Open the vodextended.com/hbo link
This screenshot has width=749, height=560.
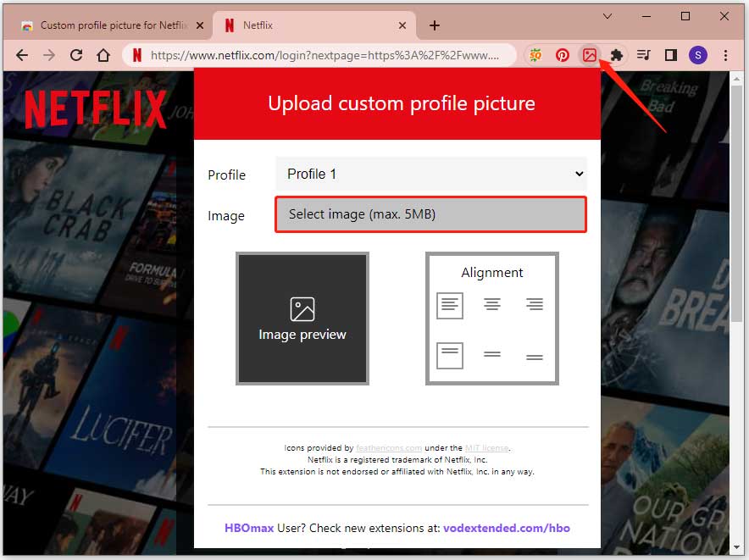tap(507, 528)
